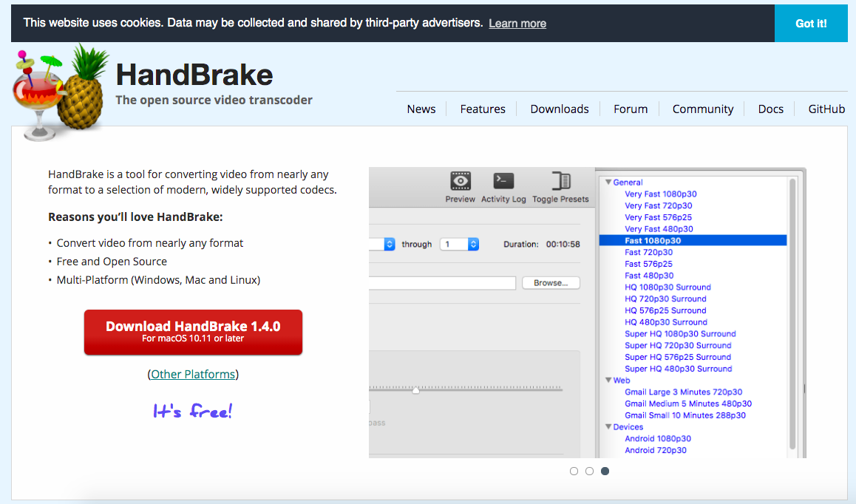Click the 'The open source video transcoder' tagline
The image size is (856, 504).
[214, 100]
